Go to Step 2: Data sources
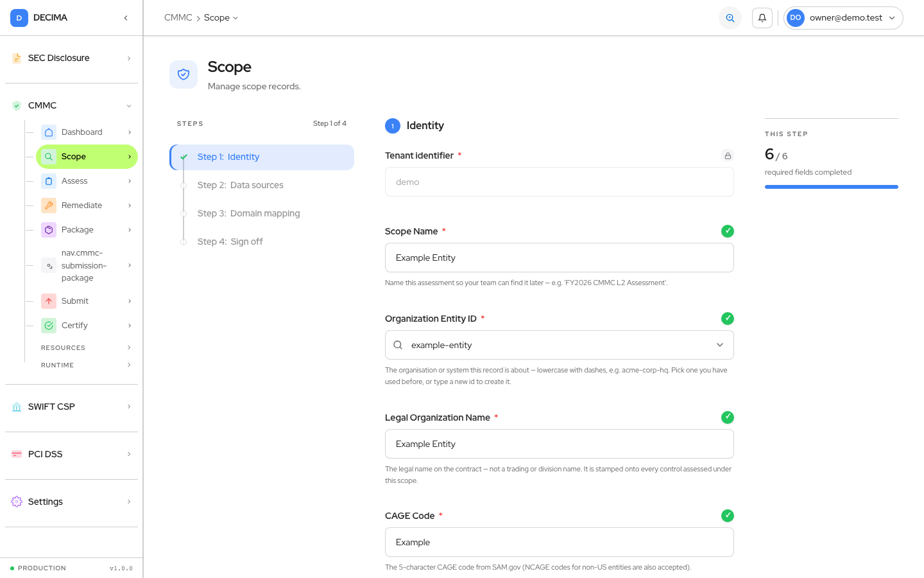 click(262, 186)
